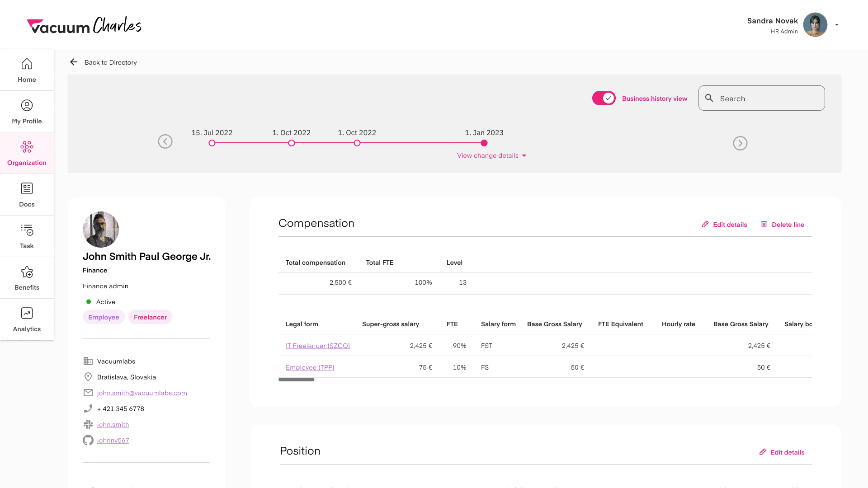Click the Level value 13
This screenshot has width=868, height=488.
[462, 282]
